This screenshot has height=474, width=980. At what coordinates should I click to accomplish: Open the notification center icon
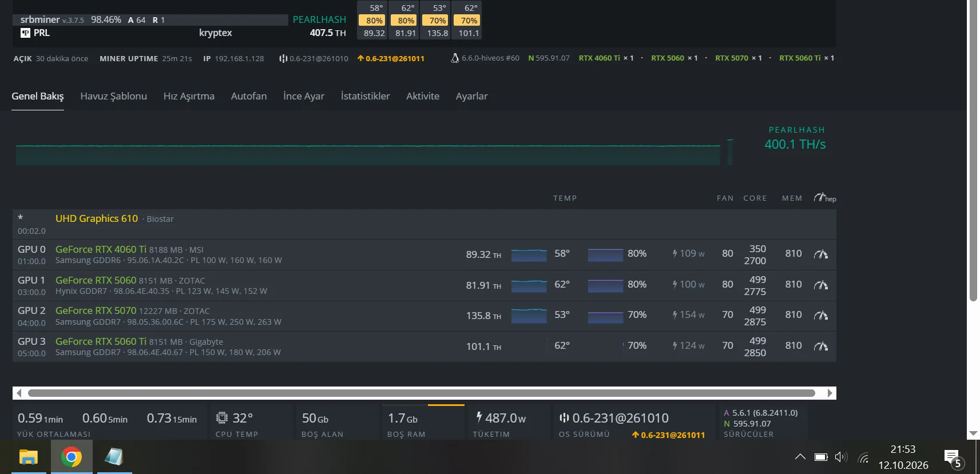953,458
